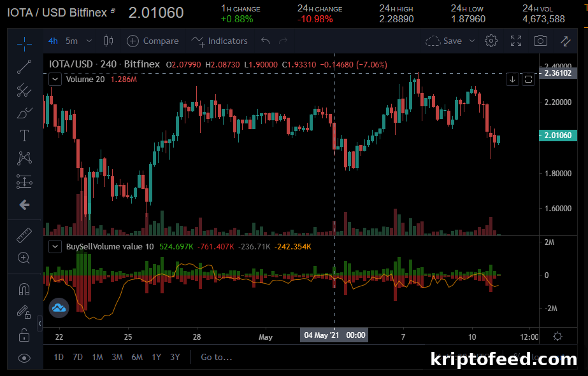Collapse the Volume 20 indicator legend
The image size is (588, 376).
(55, 80)
